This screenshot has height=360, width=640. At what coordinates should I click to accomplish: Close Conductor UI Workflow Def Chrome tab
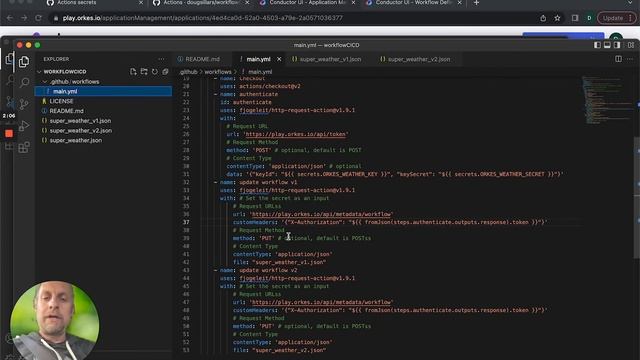tap(460, 3)
